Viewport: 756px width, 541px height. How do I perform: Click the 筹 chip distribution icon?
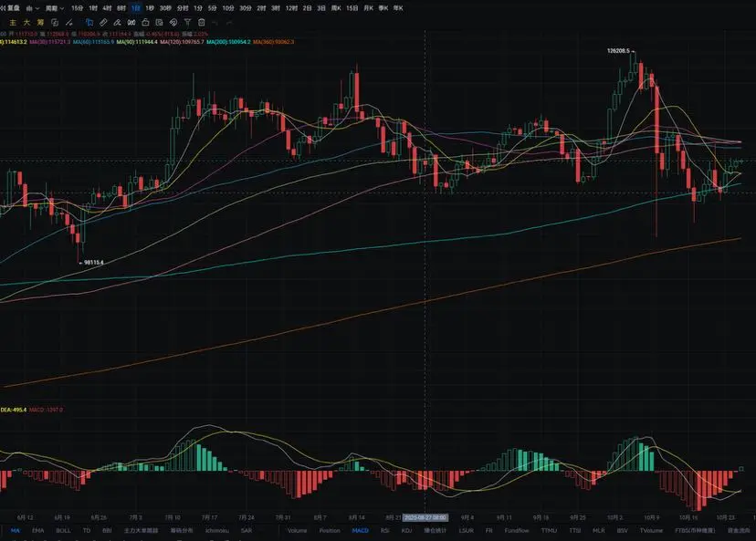(x=40, y=23)
